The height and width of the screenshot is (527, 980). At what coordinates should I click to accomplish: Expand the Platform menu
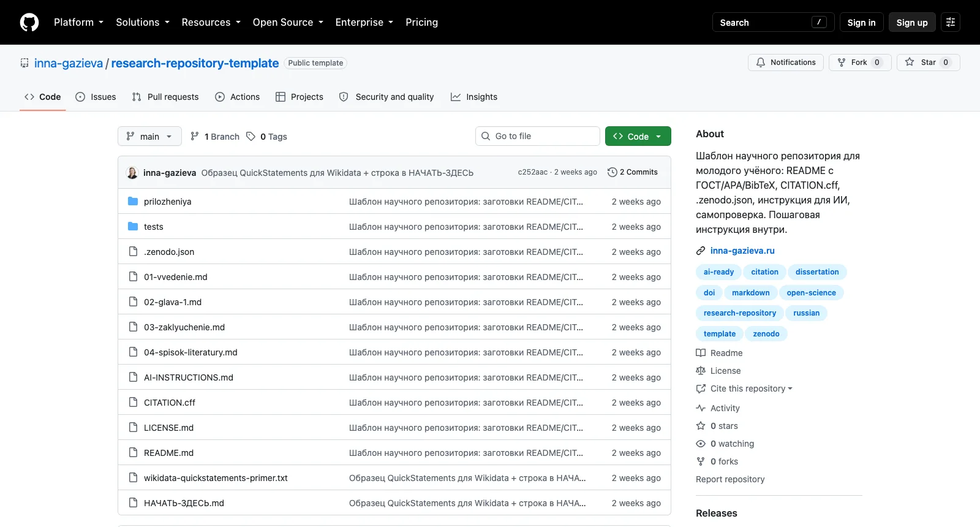pos(79,22)
